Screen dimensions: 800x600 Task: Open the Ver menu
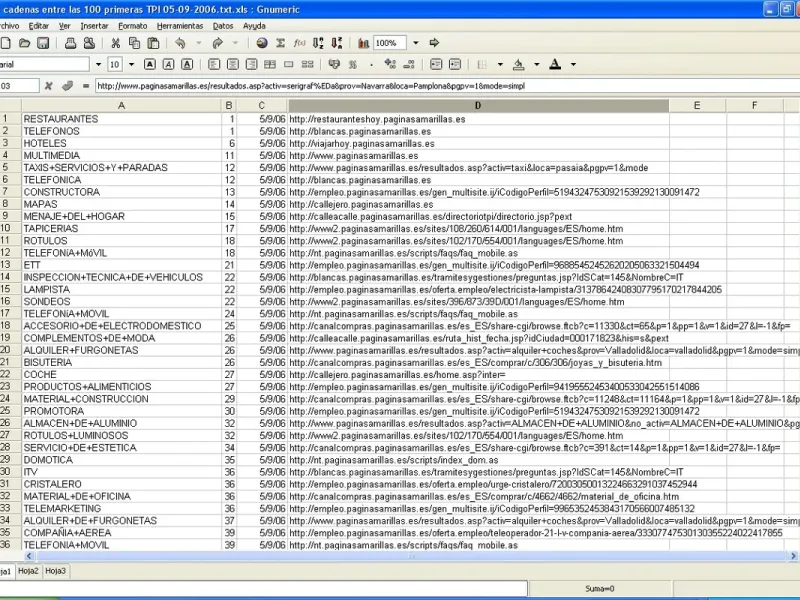point(65,26)
